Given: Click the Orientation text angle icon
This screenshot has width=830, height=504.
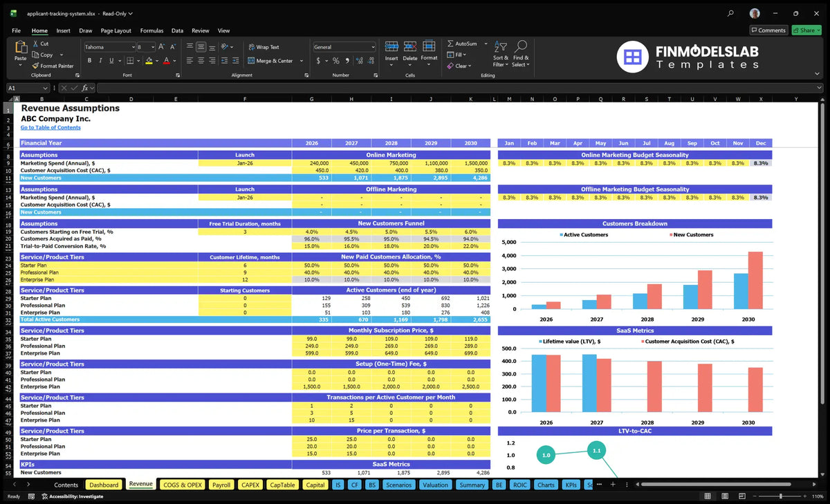Looking at the screenshot, I should pos(224,47).
